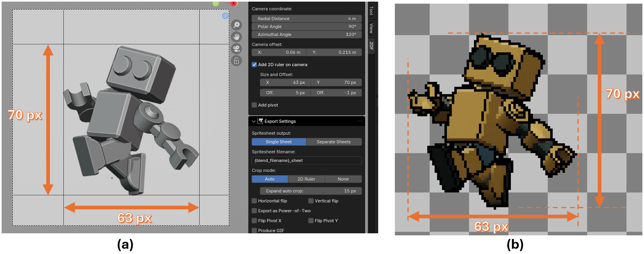Viewport: 644px width, 254px height.
Task: Click the red X axis gizmo handle
Action: click(x=234, y=3)
